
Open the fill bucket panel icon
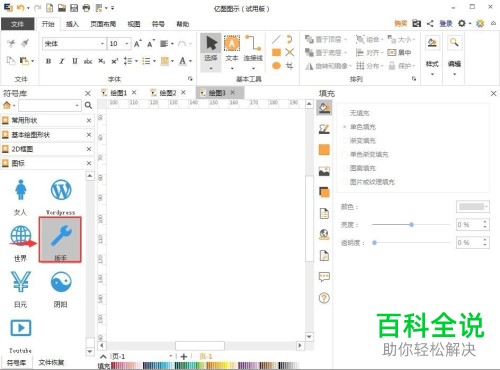(324, 108)
